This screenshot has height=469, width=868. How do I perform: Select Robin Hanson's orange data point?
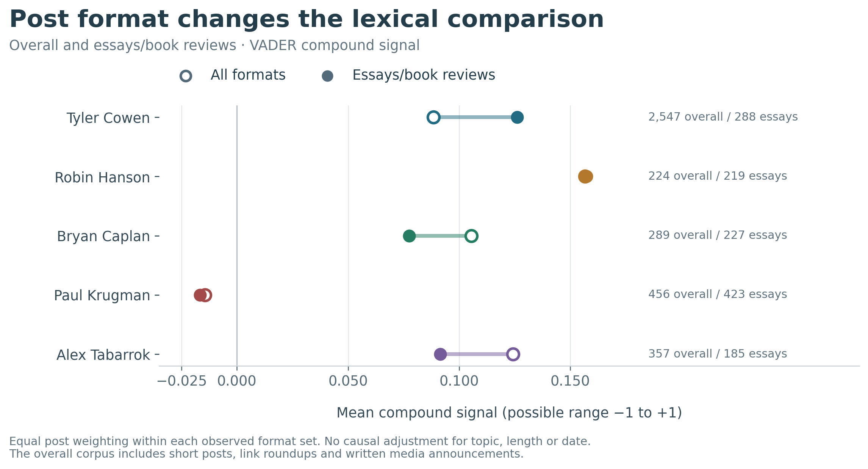[585, 177]
